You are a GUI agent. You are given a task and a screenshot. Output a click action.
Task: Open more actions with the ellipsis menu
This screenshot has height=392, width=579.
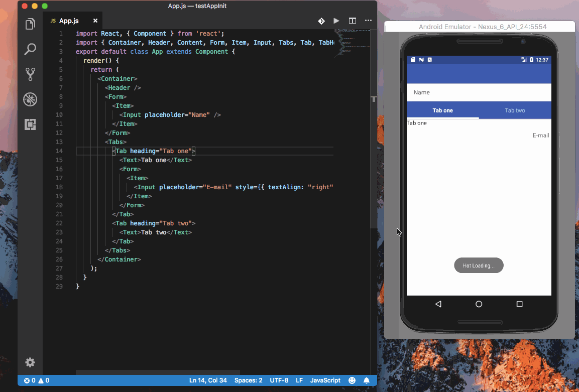click(x=368, y=21)
